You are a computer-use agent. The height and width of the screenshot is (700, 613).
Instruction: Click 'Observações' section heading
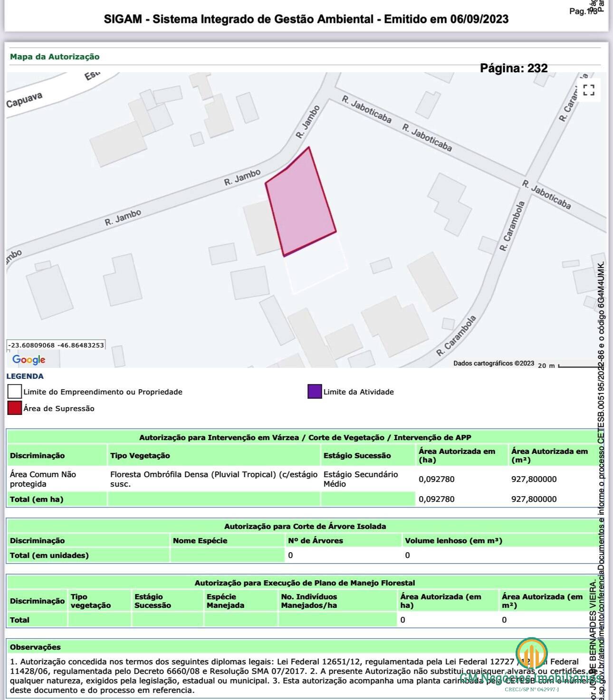tap(35, 647)
